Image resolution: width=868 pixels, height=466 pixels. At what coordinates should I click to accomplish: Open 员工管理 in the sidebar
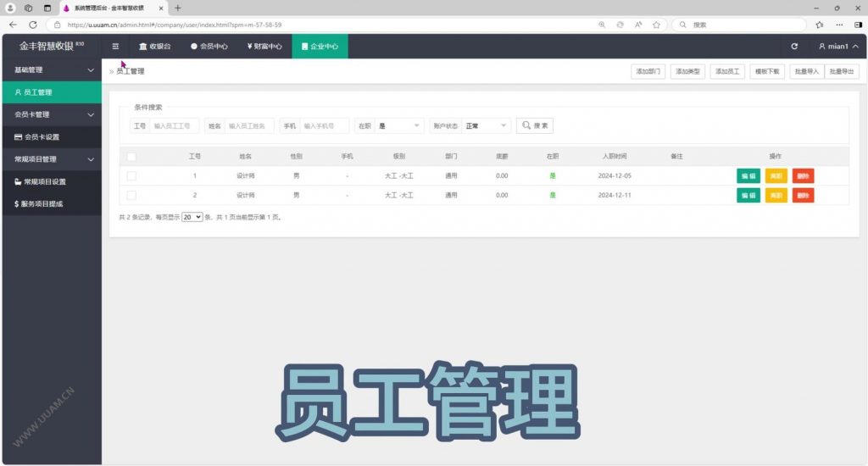click(x=51, y=92)
